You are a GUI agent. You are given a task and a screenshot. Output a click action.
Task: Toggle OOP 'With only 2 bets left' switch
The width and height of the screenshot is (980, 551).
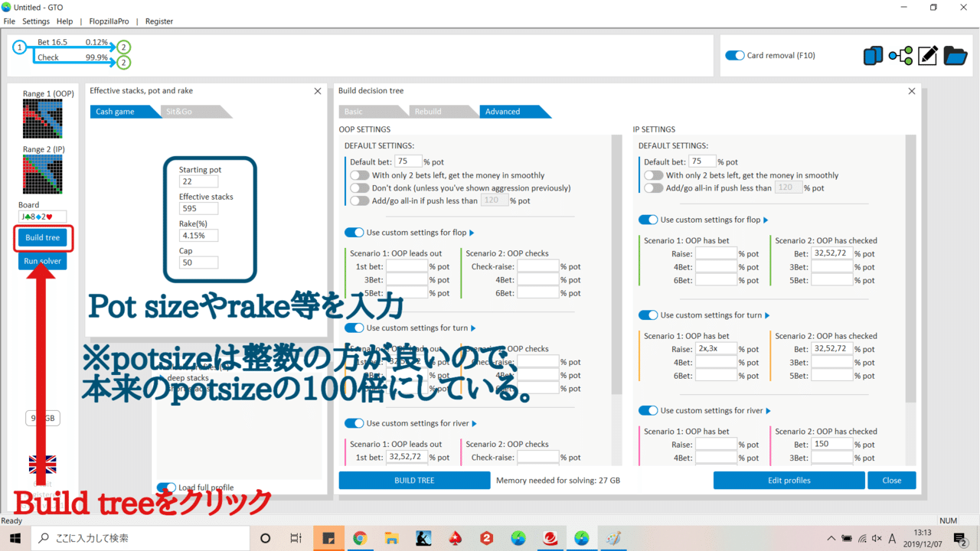coord(359,175)
